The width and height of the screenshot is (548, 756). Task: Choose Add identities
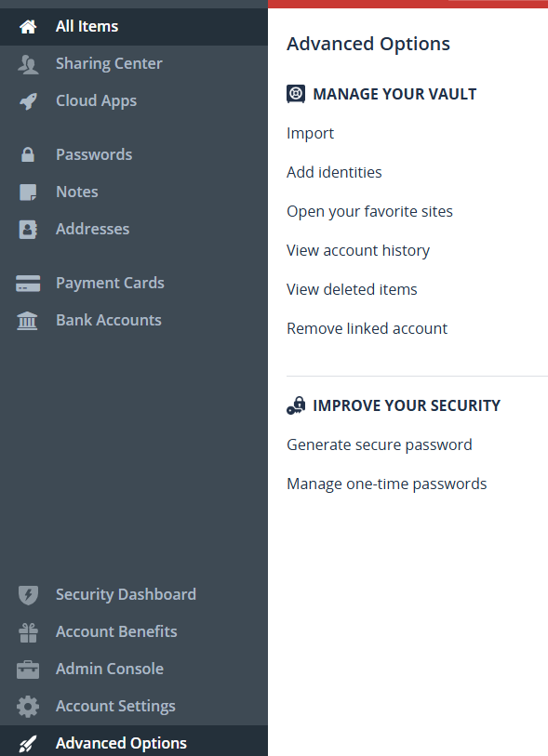click(334, 173)
